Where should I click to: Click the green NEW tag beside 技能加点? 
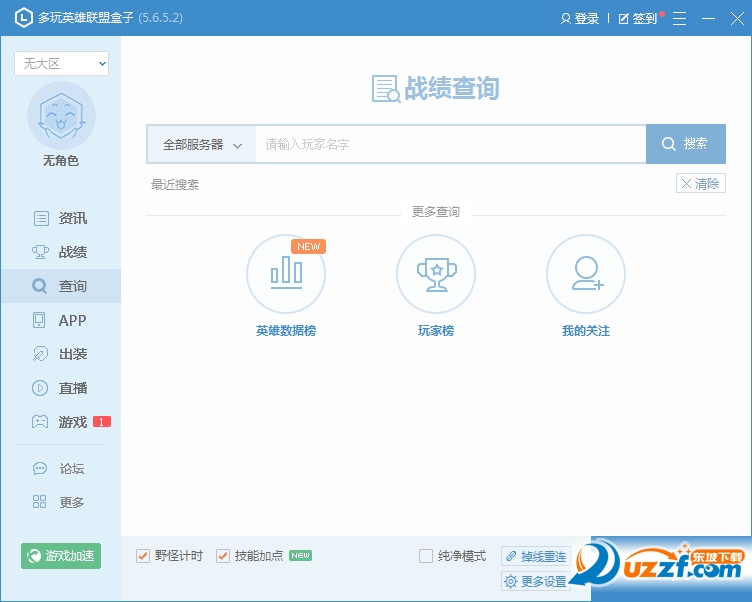pyautogui.click(x=300, y=555)
